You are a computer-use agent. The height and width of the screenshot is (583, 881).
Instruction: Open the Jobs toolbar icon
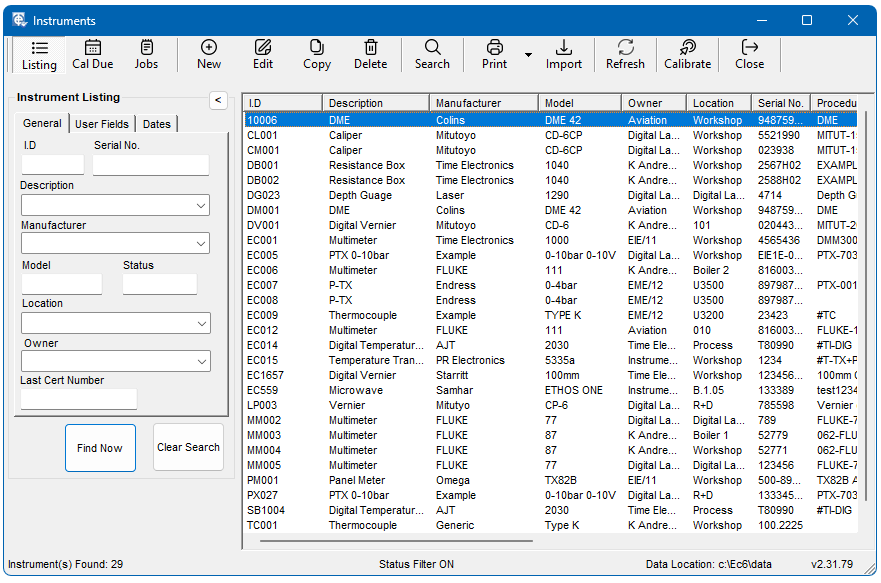coord(146,48)
